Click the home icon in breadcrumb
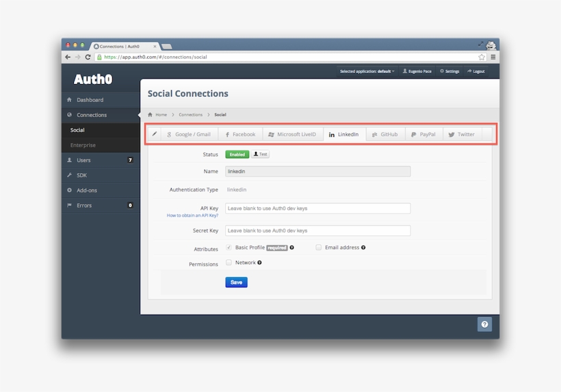Image resolution: width=561 pixels, height=392 pixels. coord(150,114)
